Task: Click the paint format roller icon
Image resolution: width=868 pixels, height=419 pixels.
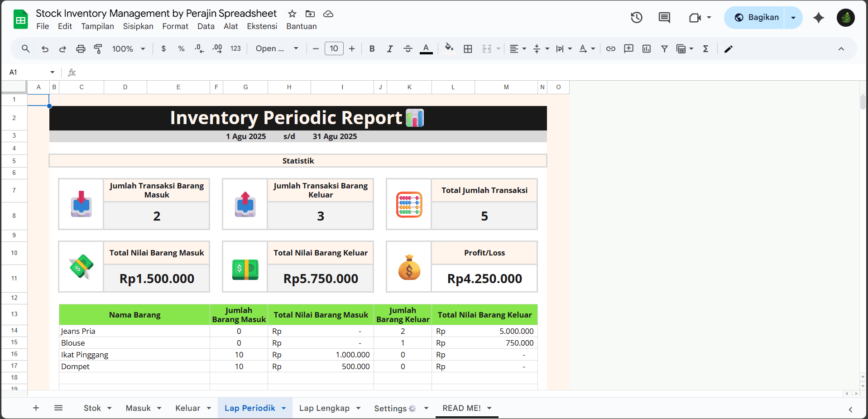Action: 98,49
